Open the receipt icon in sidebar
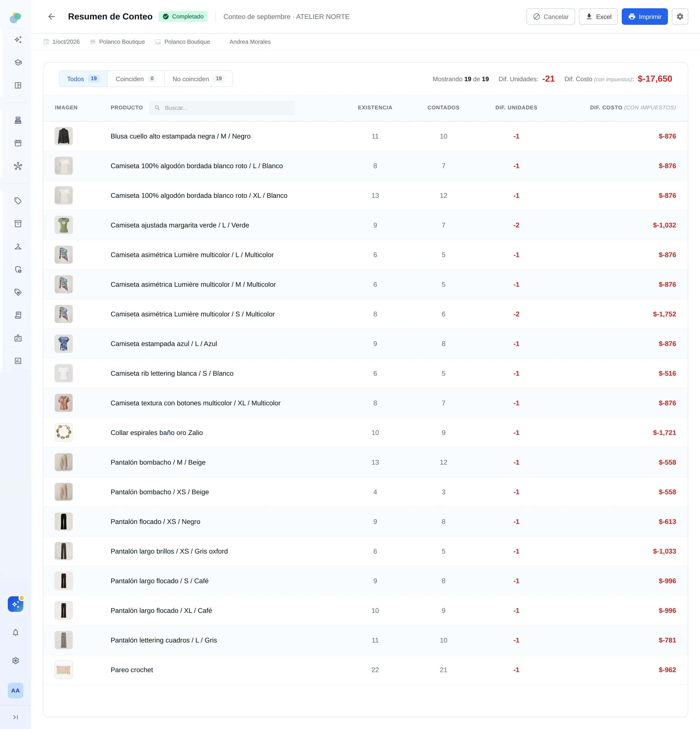The image size is (700, 729). [18, 315]
